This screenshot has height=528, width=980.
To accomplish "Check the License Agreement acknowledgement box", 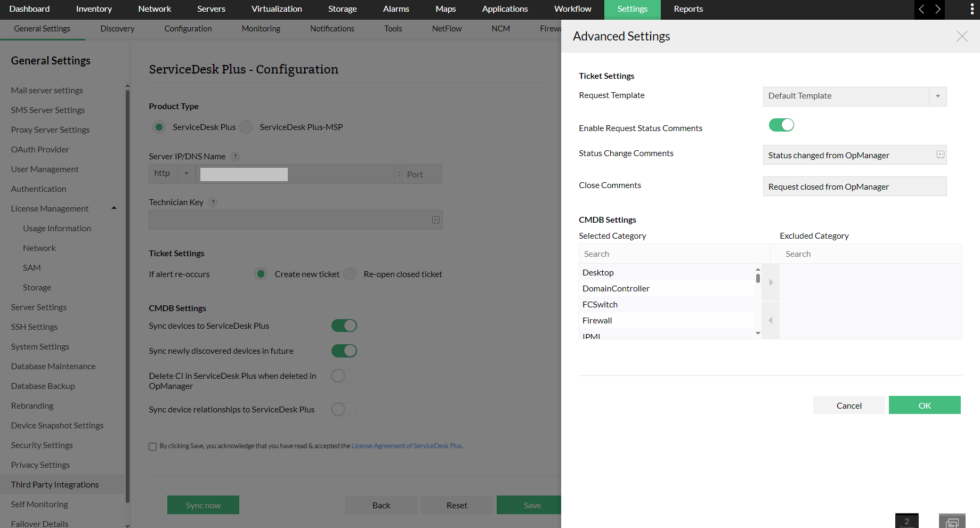I will coord(153,446).
